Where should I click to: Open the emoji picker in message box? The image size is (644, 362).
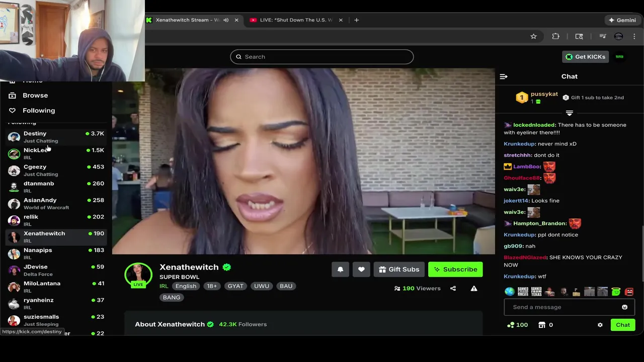624,307
